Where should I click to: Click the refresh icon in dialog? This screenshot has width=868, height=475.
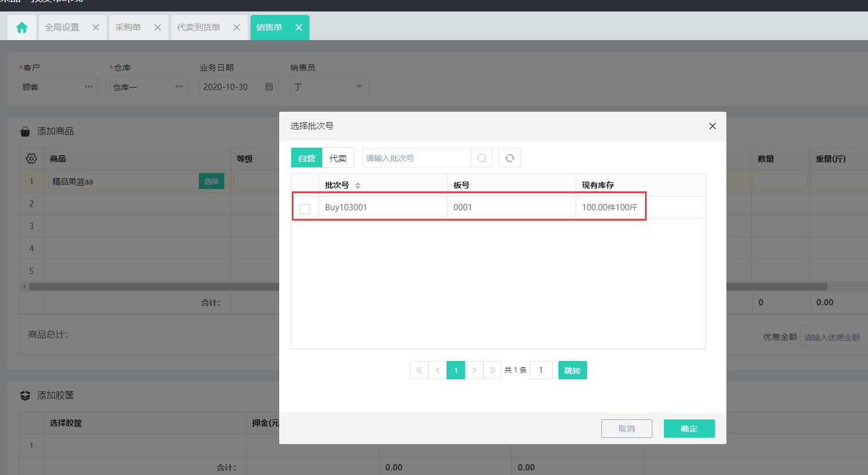[x=510, y=158]
